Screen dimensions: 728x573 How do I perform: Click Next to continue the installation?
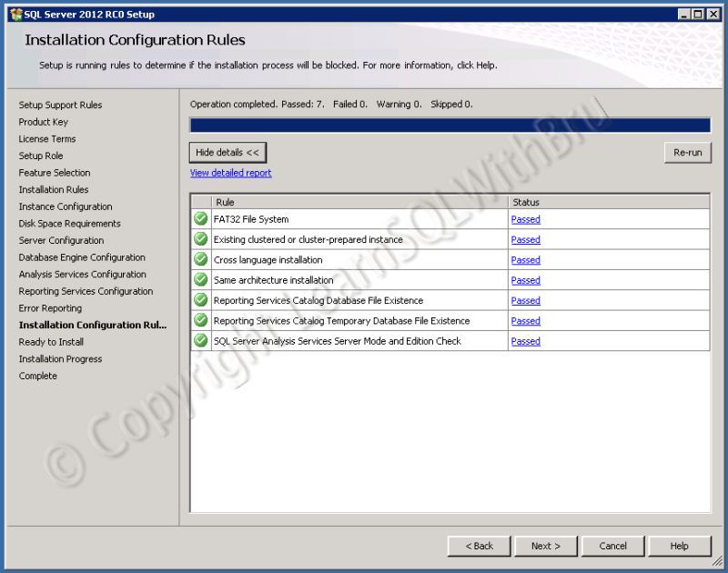(x=546, y=546)
